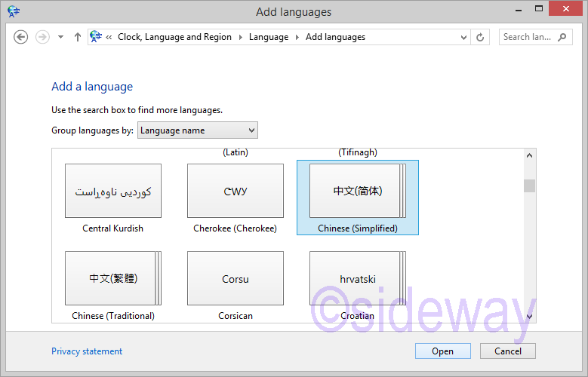Viewport: 588px width, 377px height.
Task: Click the search magnifier icon
Action: click(562, 37)
